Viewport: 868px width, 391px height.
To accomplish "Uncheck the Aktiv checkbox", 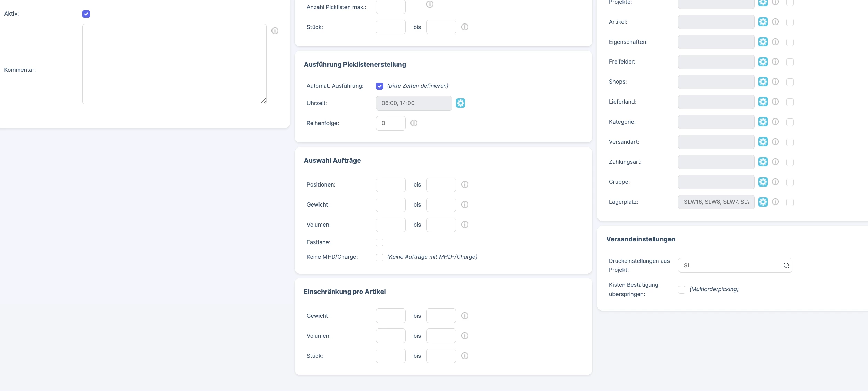I will 86,14.
